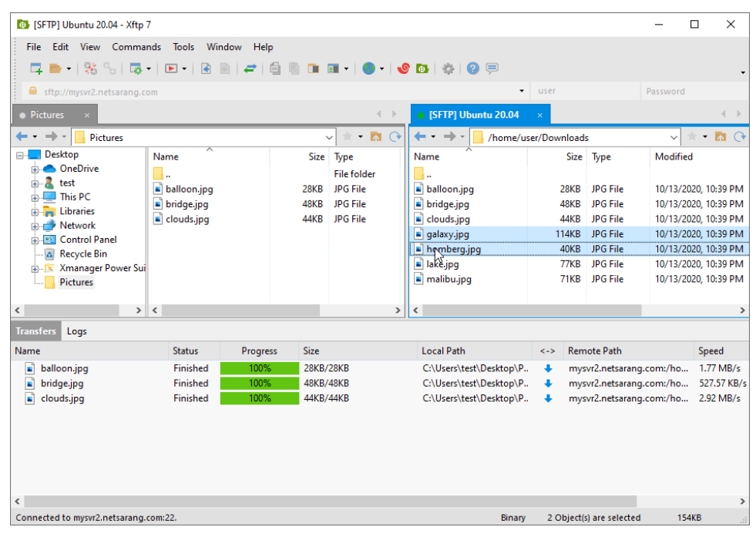The image size is (756, 537).
Task: Click the view layout dropdown arrow in the toolbar
Action: click(x=346, y=69)
